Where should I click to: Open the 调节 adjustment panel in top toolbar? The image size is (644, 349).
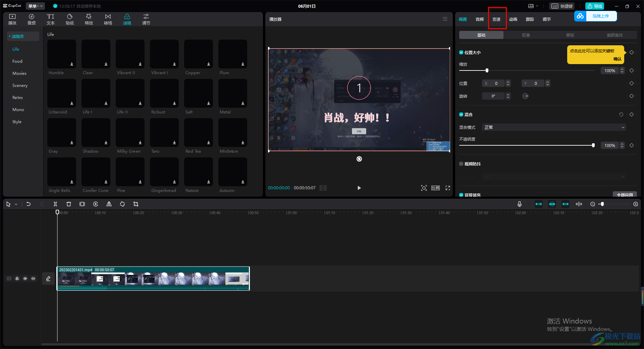(x=146, y=19)
